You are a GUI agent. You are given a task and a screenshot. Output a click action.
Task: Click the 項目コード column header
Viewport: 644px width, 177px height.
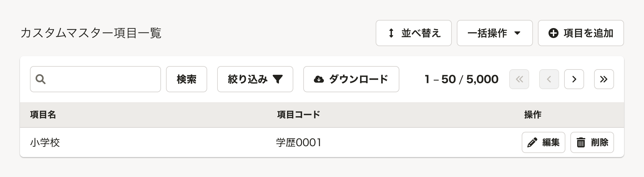tap(299, 115)
